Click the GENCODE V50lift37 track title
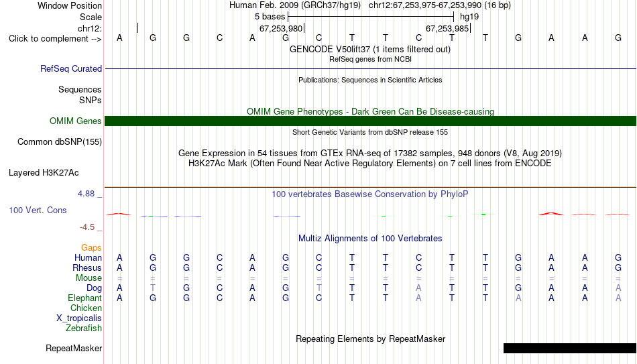The image size is (637, 364). 370,49
